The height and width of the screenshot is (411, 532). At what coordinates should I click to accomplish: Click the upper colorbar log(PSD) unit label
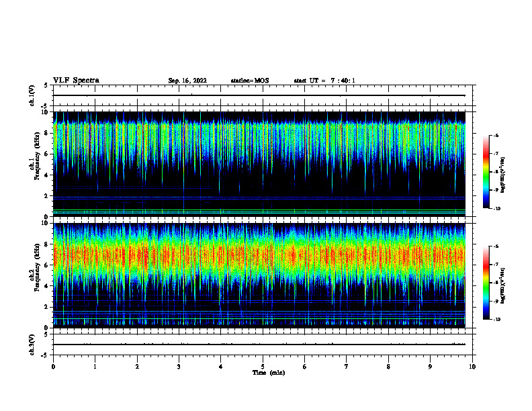point(503,175)
